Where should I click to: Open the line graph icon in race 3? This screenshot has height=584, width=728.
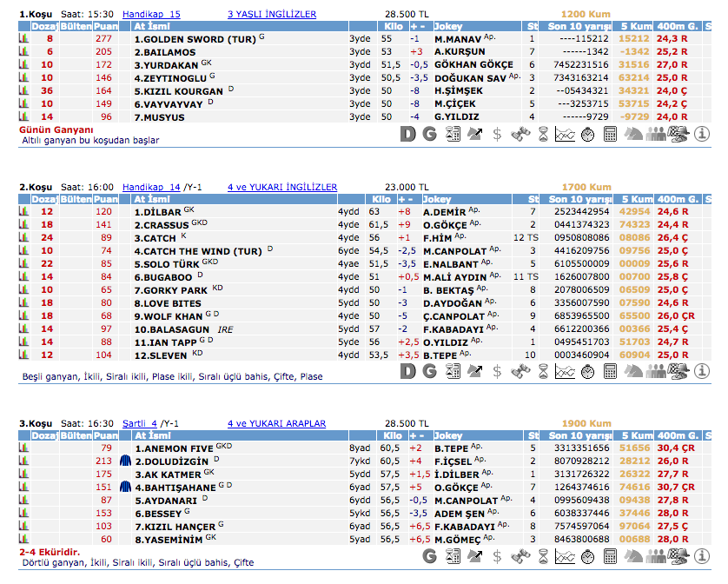(x=565, y=555)
